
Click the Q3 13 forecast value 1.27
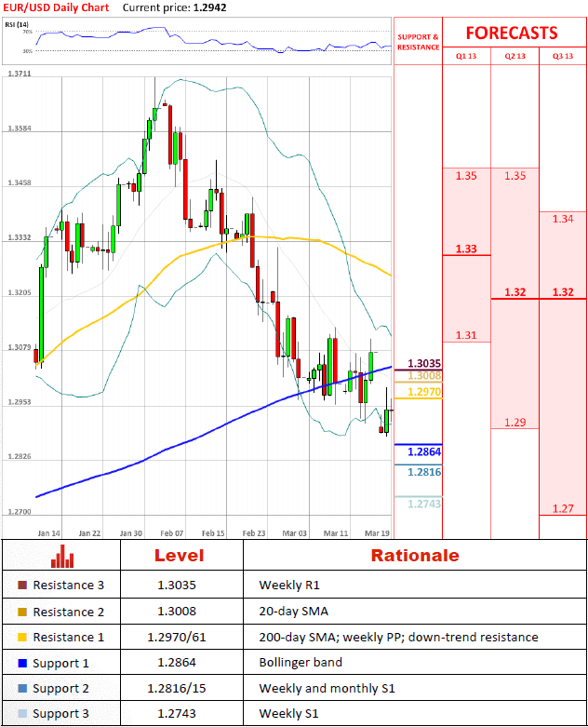[563, 508]
